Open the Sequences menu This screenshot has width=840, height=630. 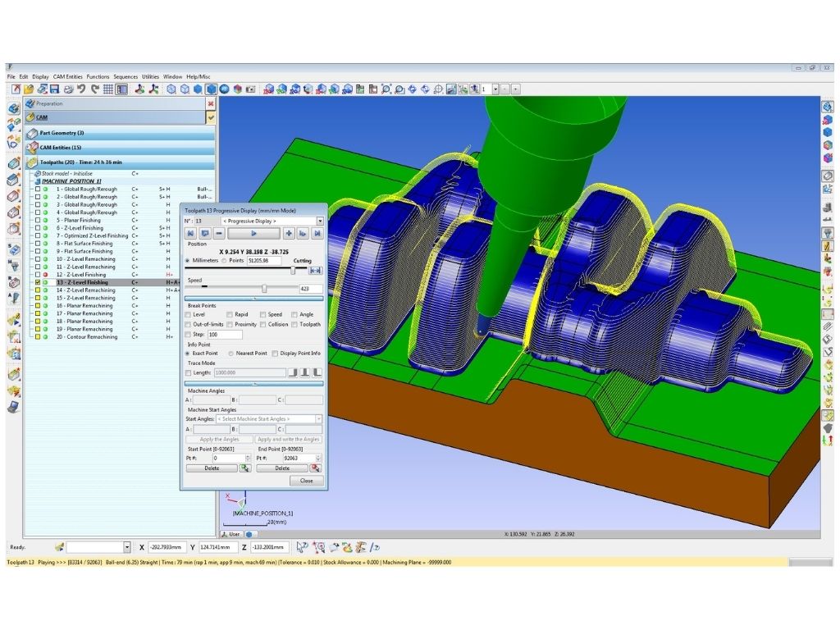(126, 76)
